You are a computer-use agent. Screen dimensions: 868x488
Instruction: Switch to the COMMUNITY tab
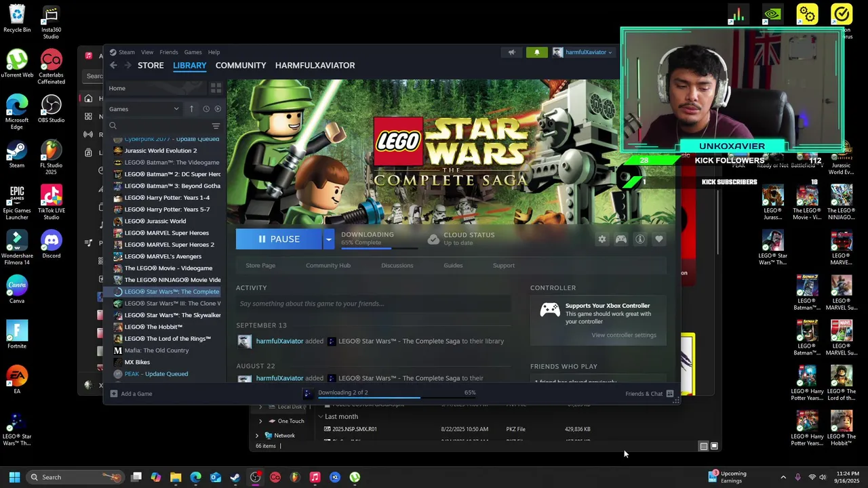(x=241, y=65)
